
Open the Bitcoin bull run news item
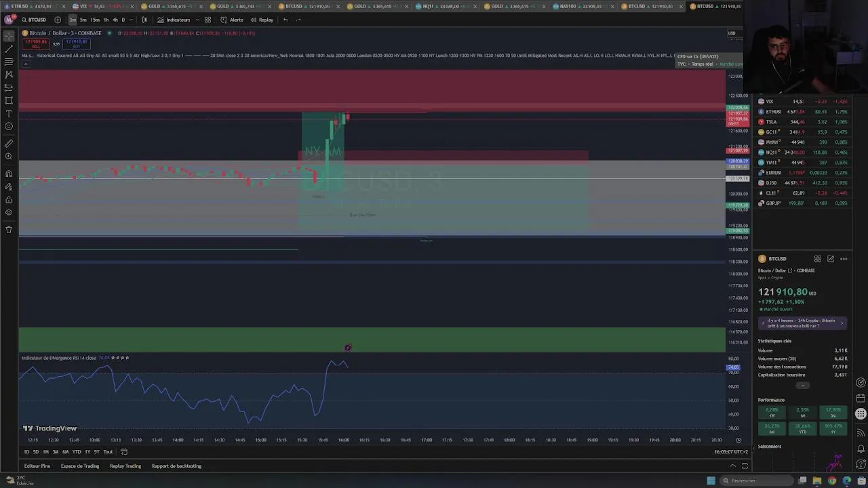click(x=803, y=323)
